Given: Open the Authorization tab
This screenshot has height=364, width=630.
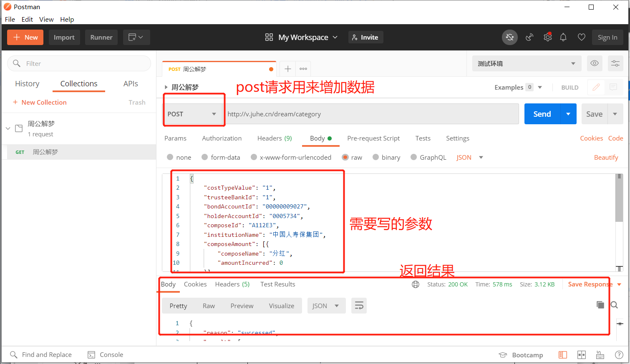Looking at the screenshot, I should 222,138.
